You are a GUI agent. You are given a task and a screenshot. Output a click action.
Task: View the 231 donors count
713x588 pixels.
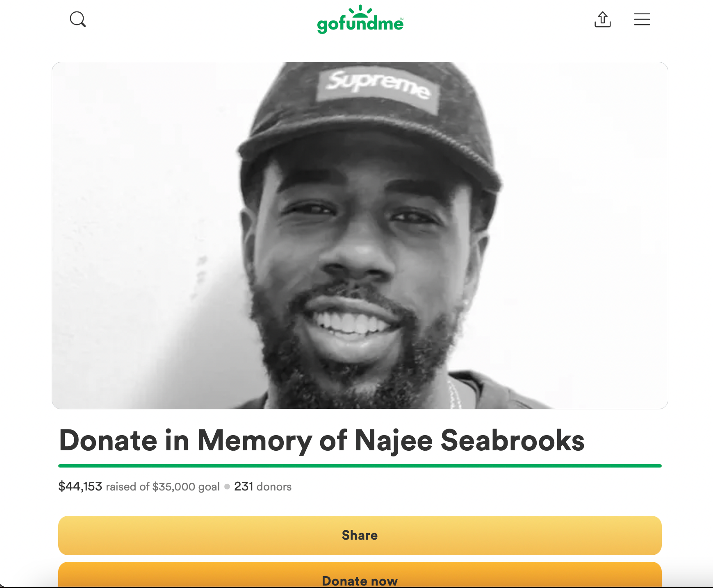(x=263, y=486)
